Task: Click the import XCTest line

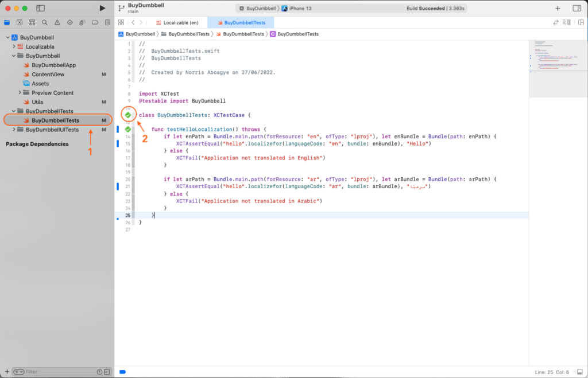Action: [x=159, y=93]
